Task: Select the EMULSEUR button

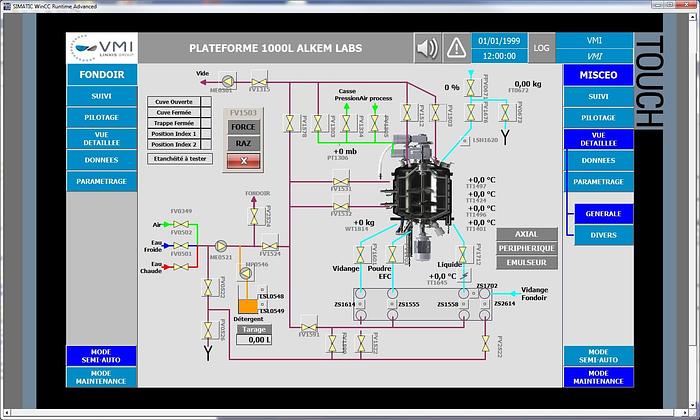Action: [x=525, y=262]
